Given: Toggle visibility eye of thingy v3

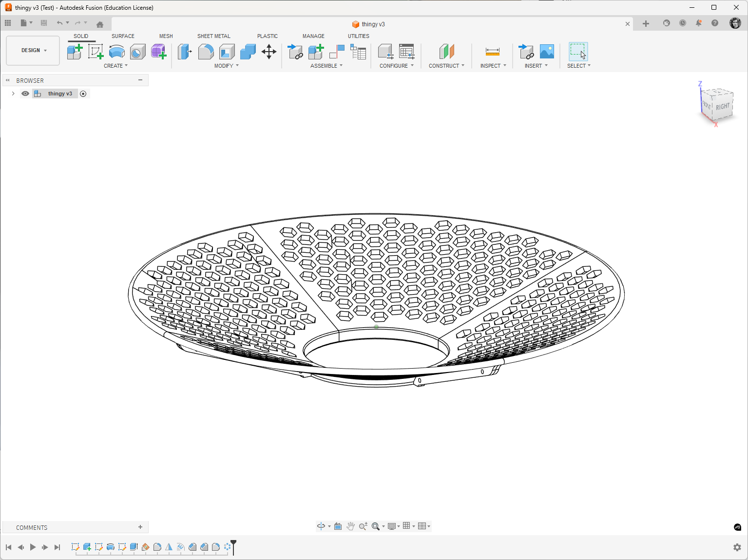Looking at the screenshot, I should tap(25, 93).
